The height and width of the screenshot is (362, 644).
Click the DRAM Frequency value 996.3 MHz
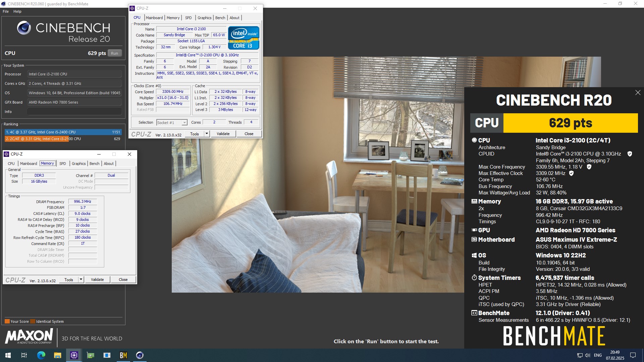coord(83,201)
